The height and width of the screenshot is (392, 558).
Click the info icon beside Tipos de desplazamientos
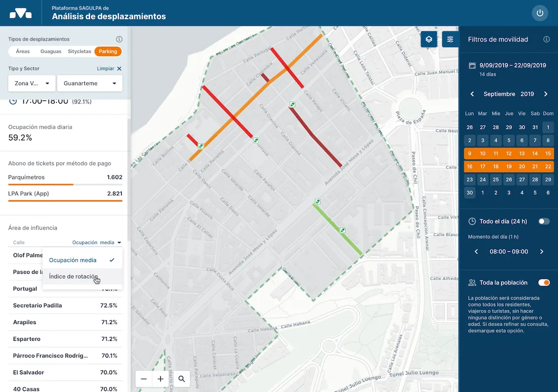[x=119, y=39]
